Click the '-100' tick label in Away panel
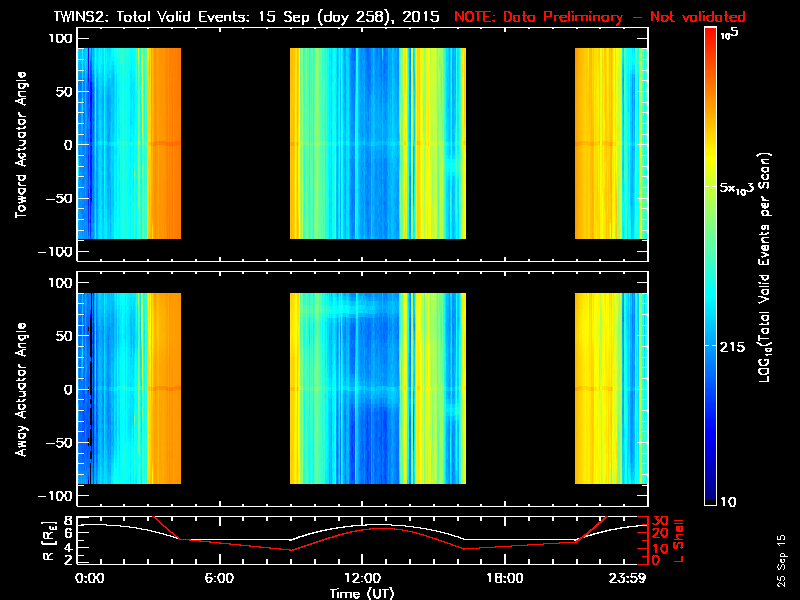Screen dimensions: 800x600 click(x=56, y=496)
